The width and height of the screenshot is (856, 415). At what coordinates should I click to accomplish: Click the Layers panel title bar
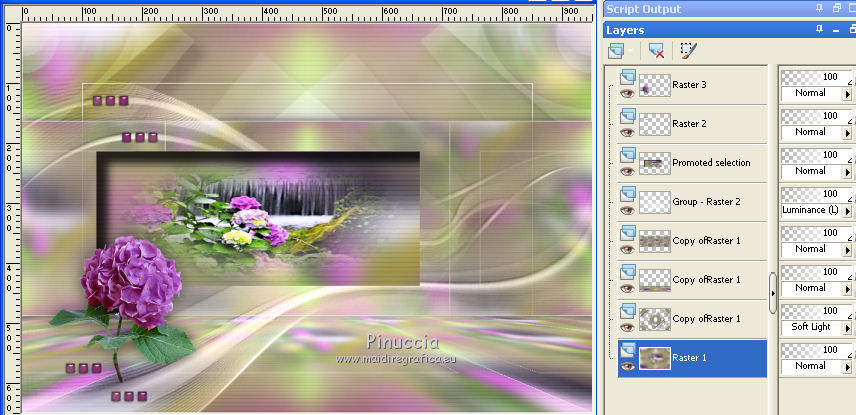(x=729, y=30)
